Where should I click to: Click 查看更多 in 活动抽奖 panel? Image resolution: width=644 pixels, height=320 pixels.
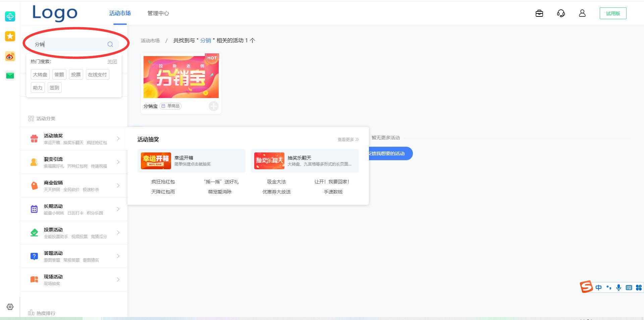point(348,139)
